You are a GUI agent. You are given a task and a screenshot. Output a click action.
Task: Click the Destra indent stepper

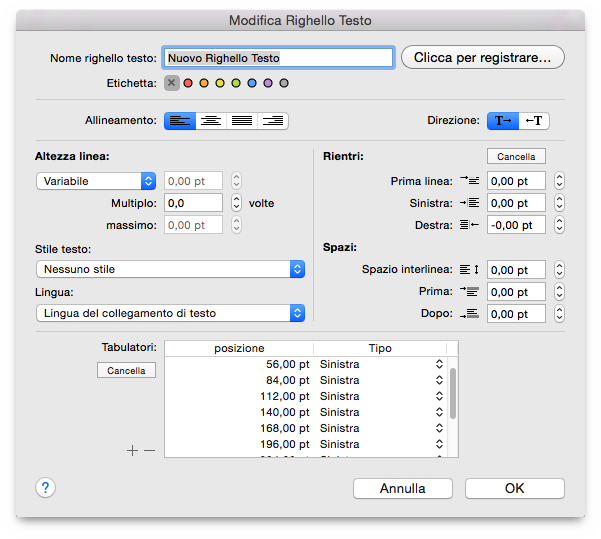coord(559,225)
